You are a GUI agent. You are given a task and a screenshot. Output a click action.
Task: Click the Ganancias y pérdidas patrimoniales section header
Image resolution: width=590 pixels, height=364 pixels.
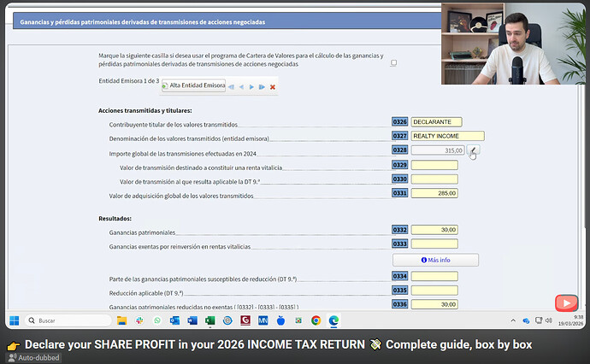[x=227, y=22]
